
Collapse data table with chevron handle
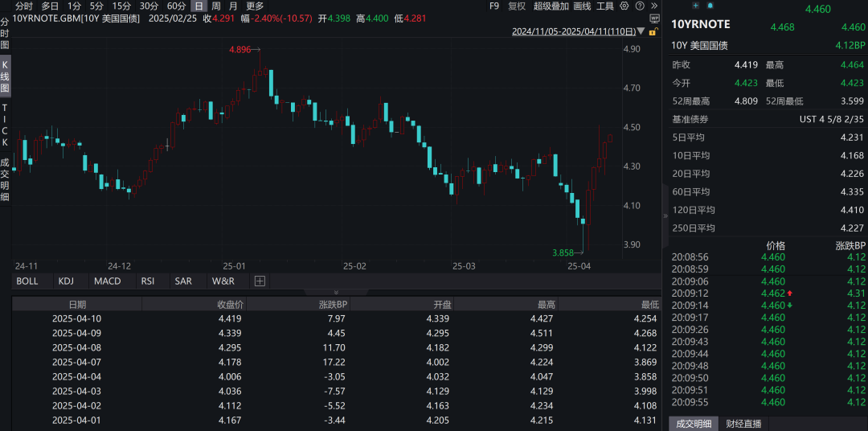(x=336, y=292)
